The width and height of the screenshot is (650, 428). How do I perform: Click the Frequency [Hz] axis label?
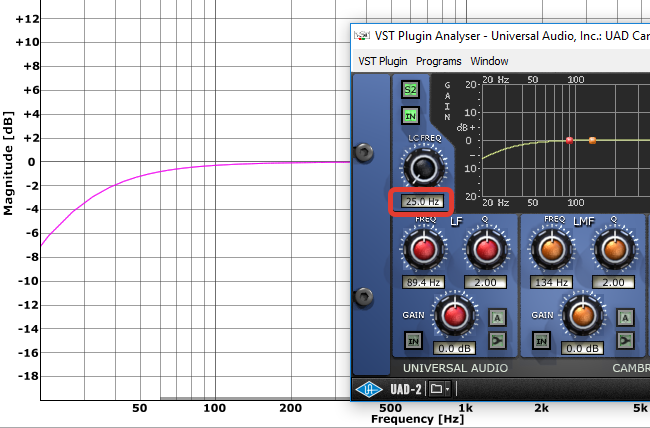point(417,419)
